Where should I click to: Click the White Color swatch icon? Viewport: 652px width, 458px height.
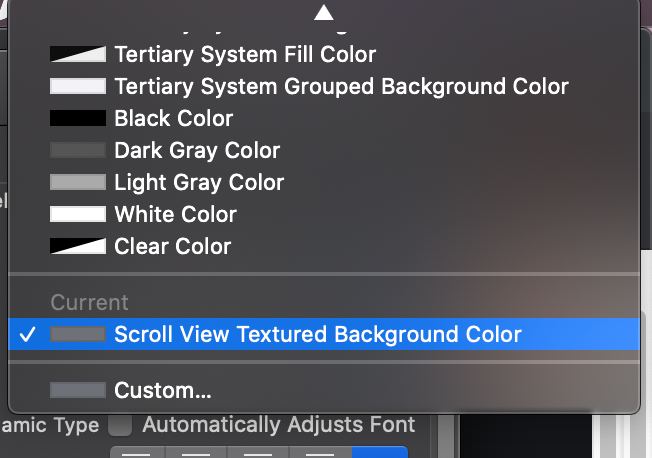[78, 214]
